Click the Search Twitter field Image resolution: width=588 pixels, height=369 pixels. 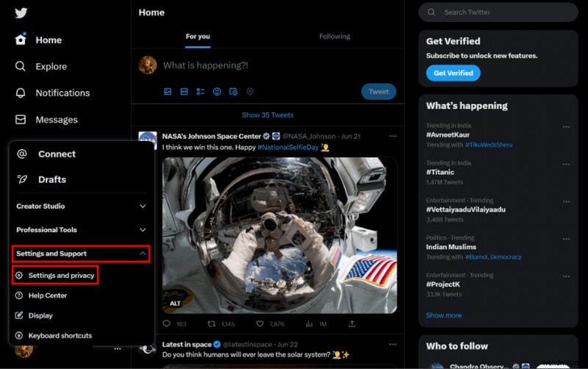pos(498,12)
